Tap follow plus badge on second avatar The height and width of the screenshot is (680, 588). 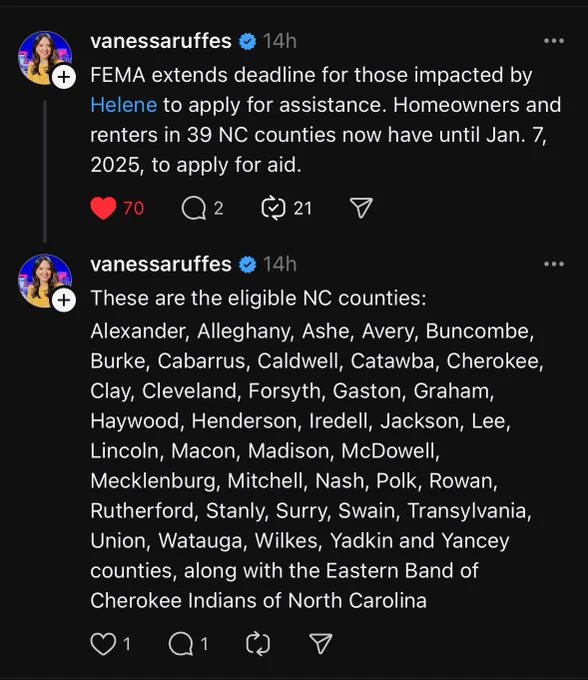coord(64,300)
